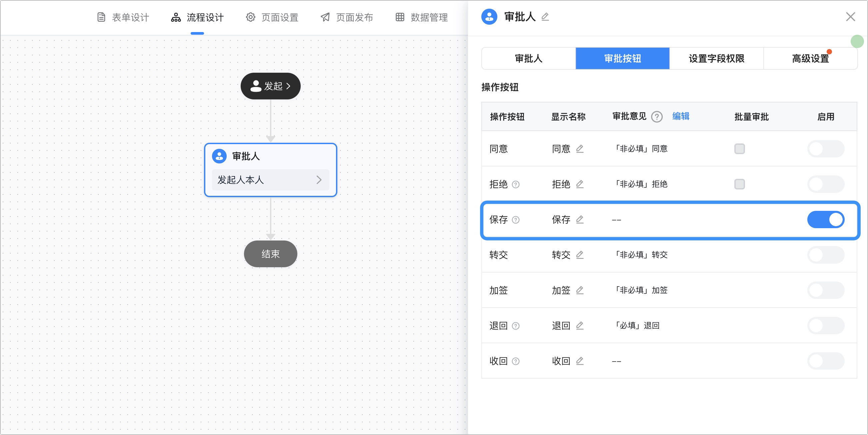Check the 批量审批 checkbox for 拒绝
Image resolution: width=868 pixels, height=435 pixels.
(x=739, y=184)
